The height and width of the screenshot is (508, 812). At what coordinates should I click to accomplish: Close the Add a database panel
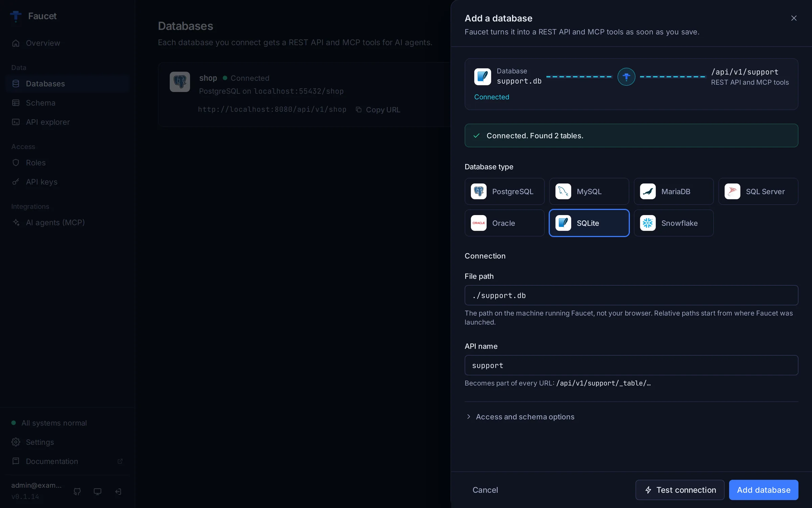[x=794, y=18]
